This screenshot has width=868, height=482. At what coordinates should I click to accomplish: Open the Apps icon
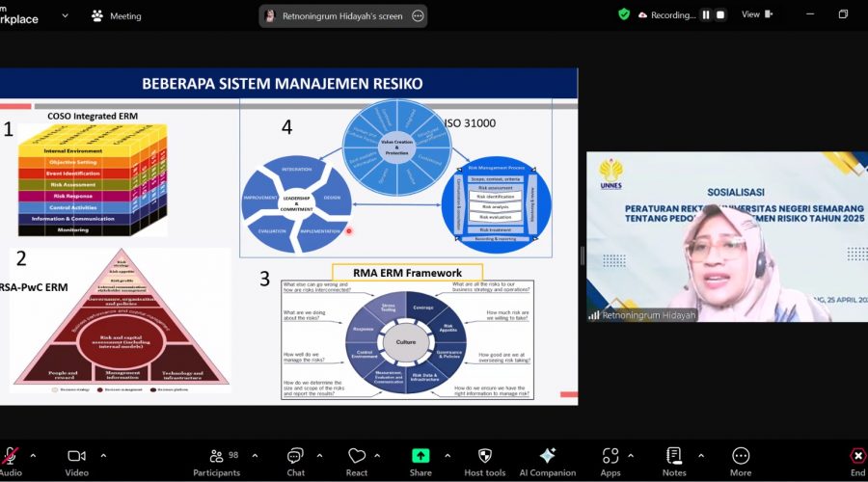coord(610,456)
